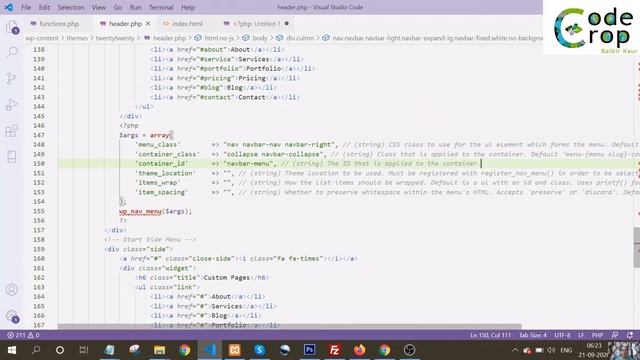Change Tab Size: 4 in status bar

(x=533, y=335)
